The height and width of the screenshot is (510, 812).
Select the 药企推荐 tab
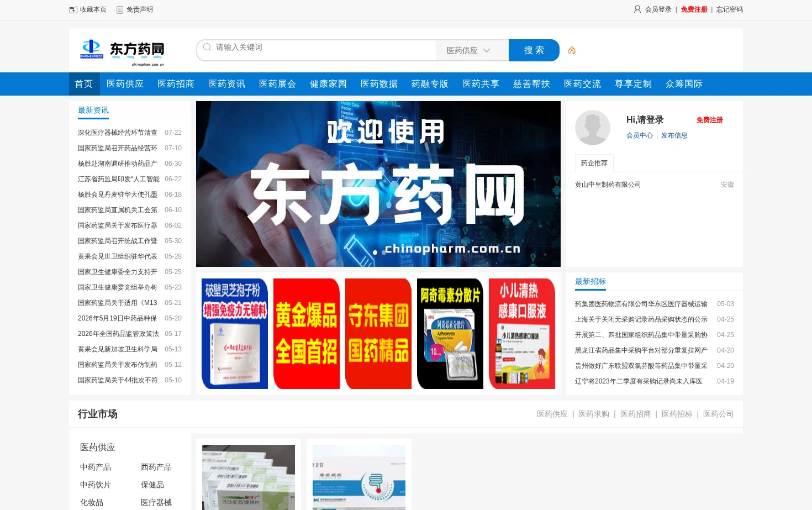tap(594, 163)
